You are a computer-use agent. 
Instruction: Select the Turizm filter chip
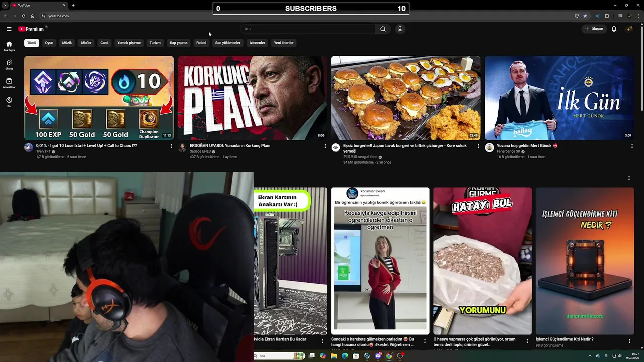coord(155,43)
